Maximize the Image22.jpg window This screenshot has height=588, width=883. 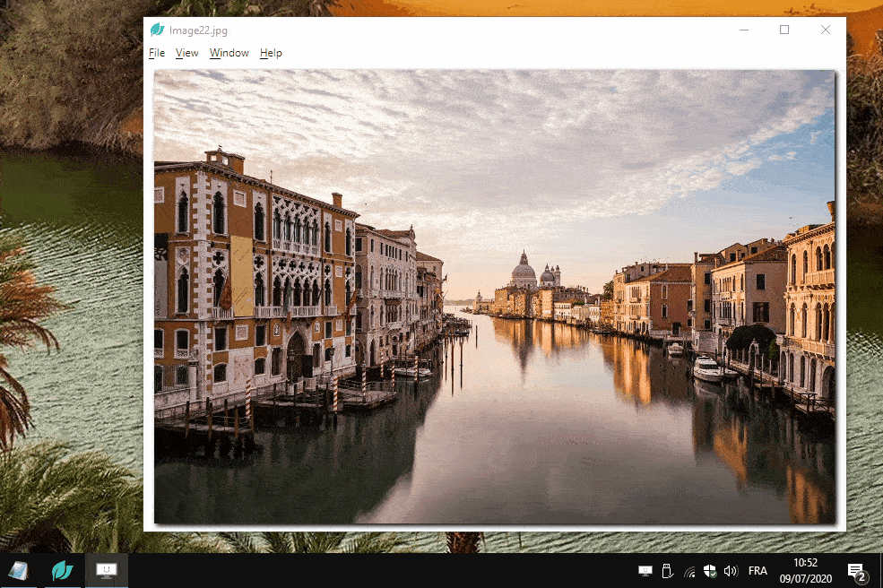click(784, 30)
